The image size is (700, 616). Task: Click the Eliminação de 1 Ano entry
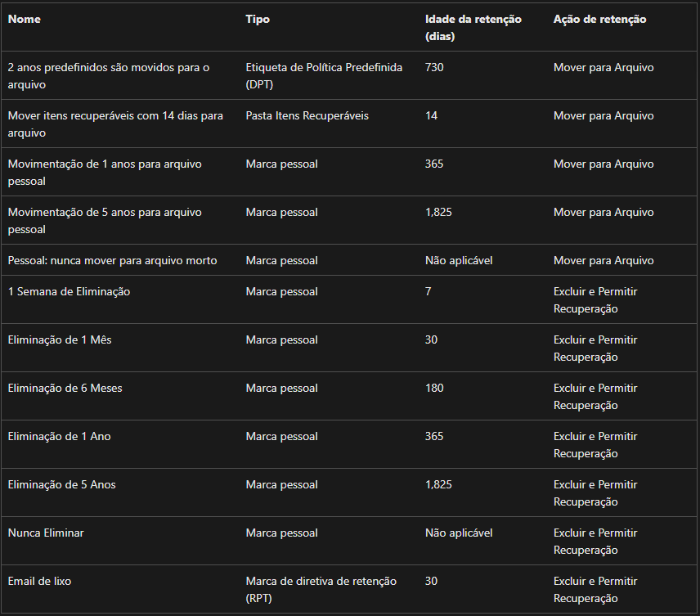(60, 436)
